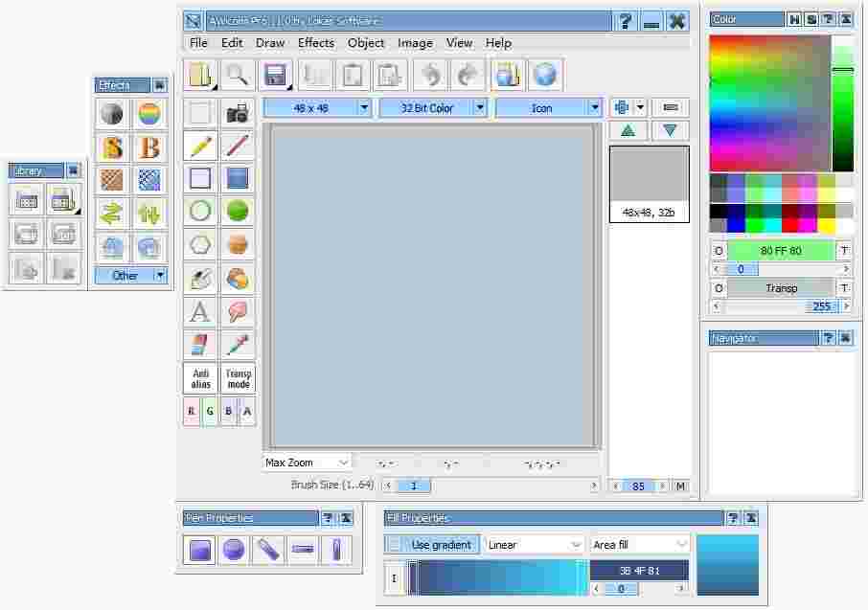Select the Eraser tool

click(x=237, y=311)
